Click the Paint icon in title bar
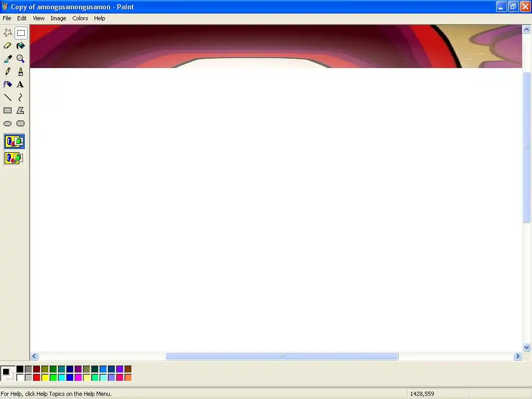The width and height of the screenshot is (532, 399). [5, 6]
